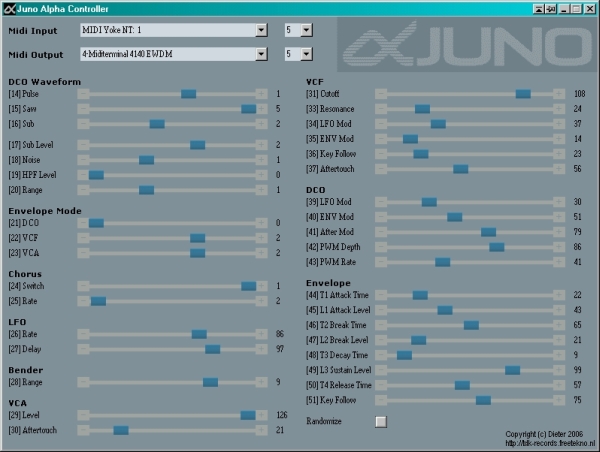The width and height of the screenshot is (600, 452).
Task: Click the plus button of VCF LFO Mod
Action: (x=559, y=124)
